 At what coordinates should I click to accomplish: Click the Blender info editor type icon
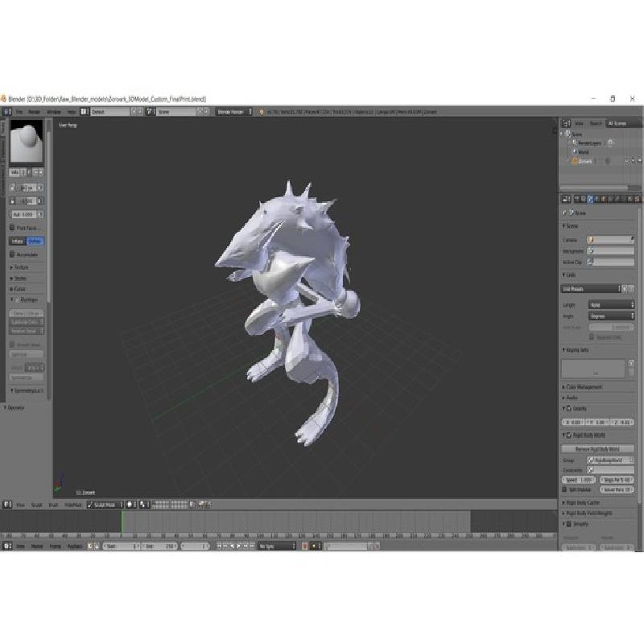coord(6,112)
